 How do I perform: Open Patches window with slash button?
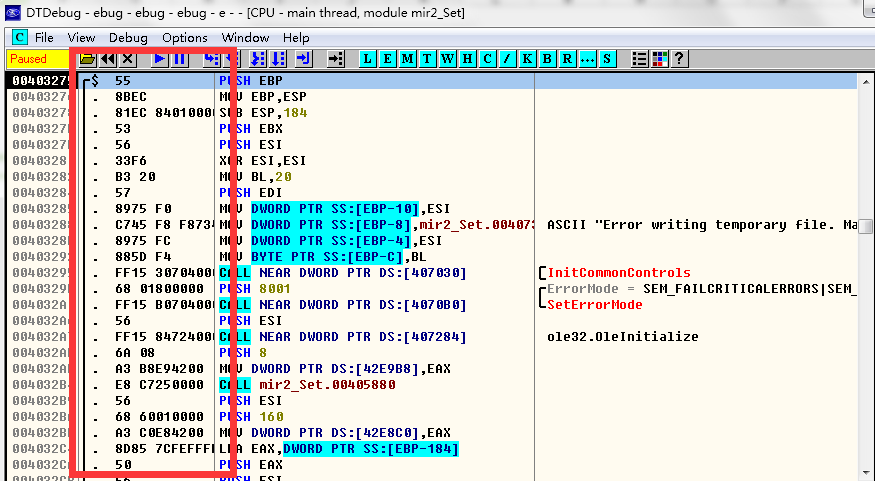(507, 59)
